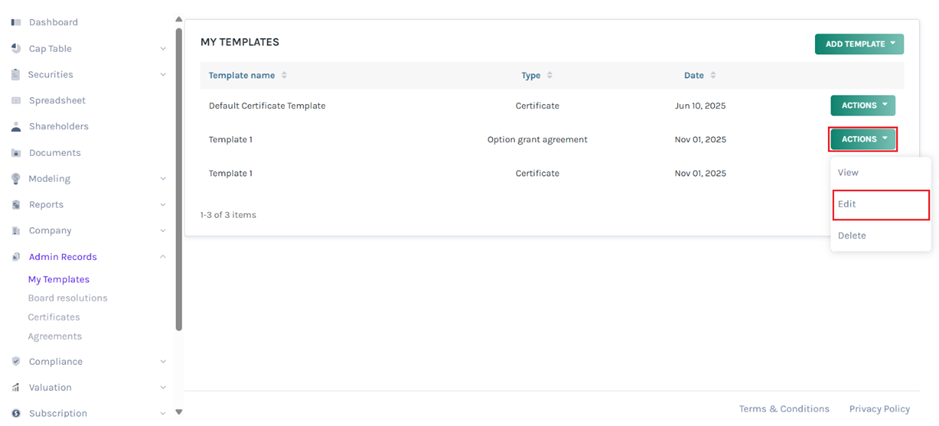The image size is (939, 426).
Task: Expand the Cap Table menu chevron
Action: click(163, 49)
